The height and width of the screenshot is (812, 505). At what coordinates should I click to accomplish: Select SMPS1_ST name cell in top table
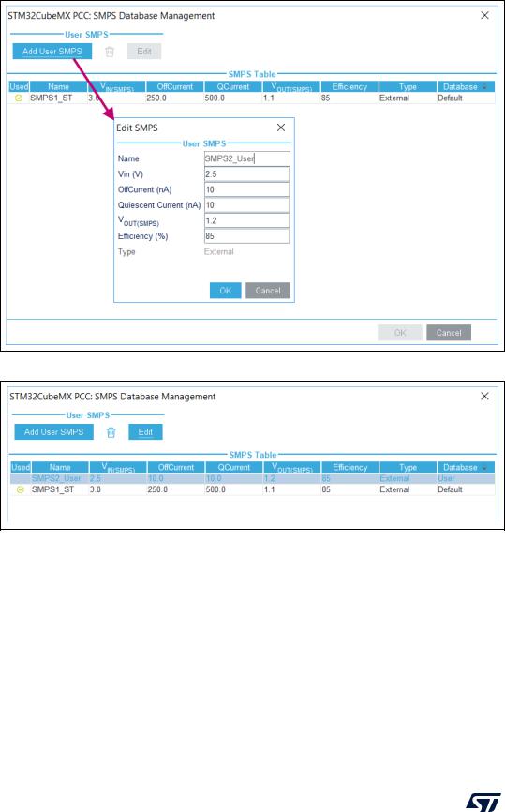click(52, 98)
